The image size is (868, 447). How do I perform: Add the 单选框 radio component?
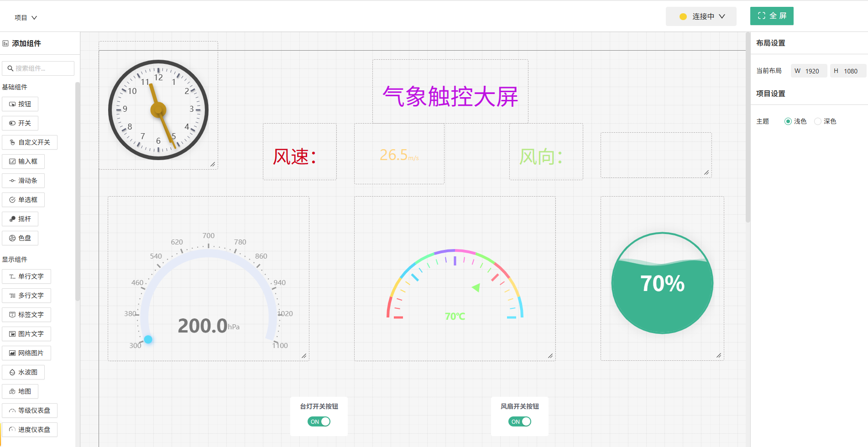click(23, 200)
